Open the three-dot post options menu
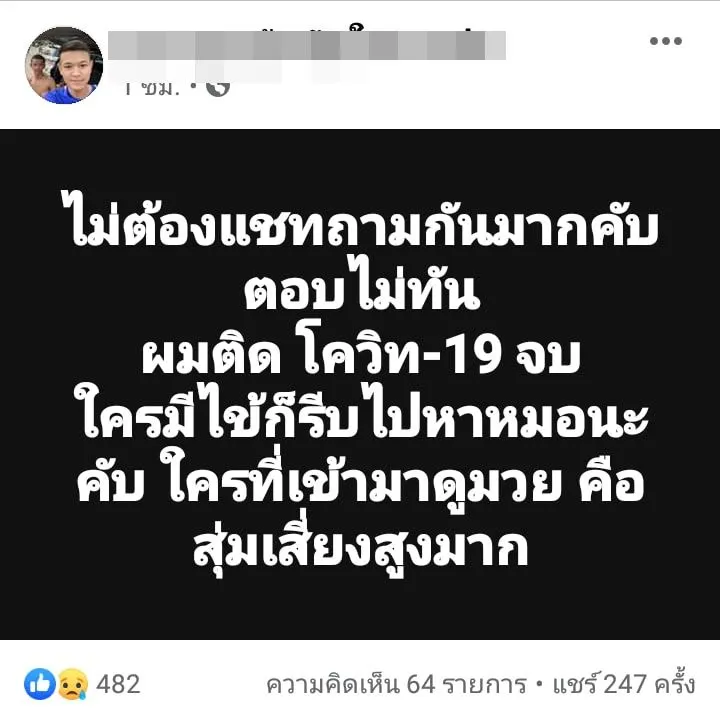720x725 pixels. point(665,41)
